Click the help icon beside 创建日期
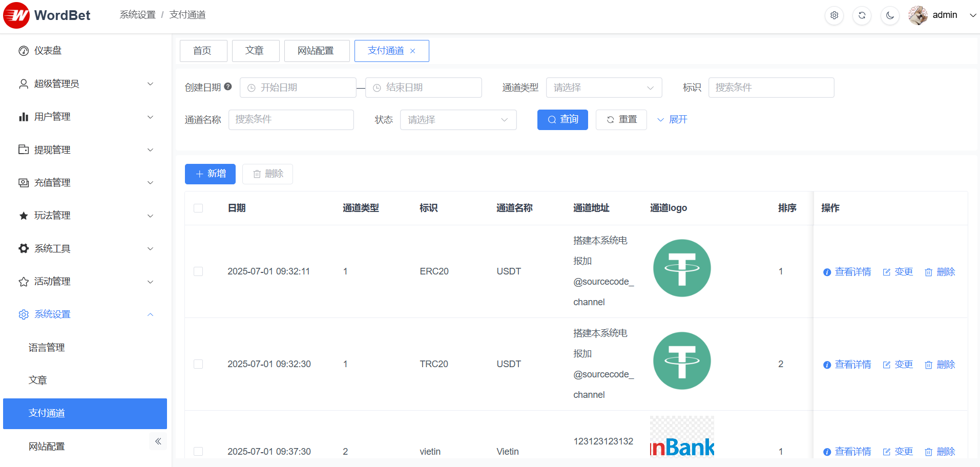 pyautogui.click(x=228, y=87)
